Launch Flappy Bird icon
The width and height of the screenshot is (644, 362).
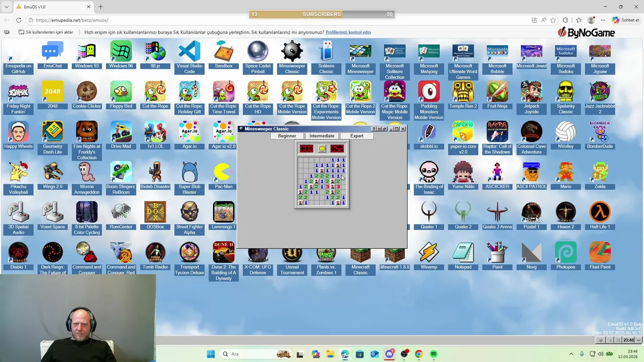coord(121,96)
